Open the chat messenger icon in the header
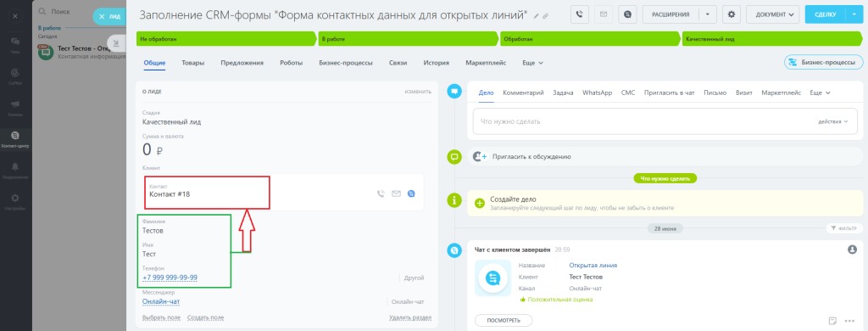Image resolution: width=868 pixels, height=331 pixels. click(x=628, y=14)
